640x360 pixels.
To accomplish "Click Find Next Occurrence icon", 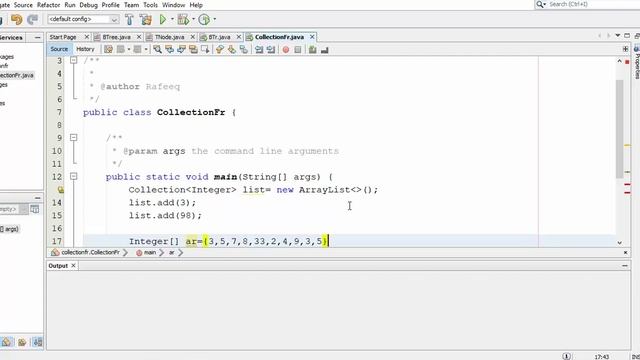I will [181, 49].
